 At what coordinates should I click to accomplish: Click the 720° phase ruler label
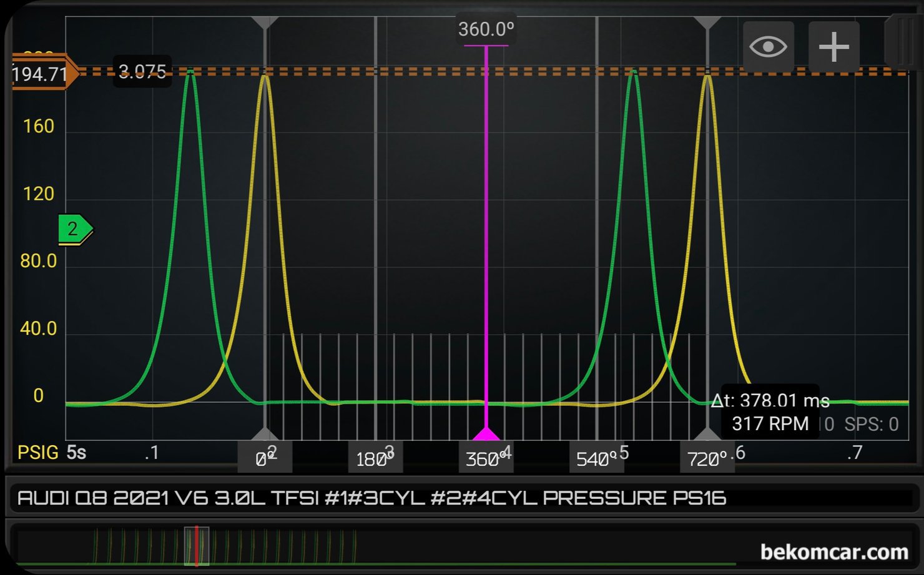point(707,458)
